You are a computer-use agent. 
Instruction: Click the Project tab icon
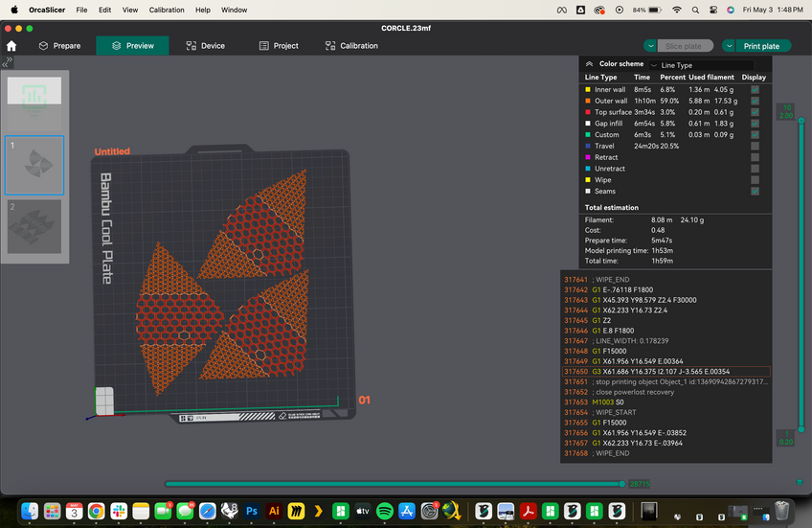(x=264, y=45)
